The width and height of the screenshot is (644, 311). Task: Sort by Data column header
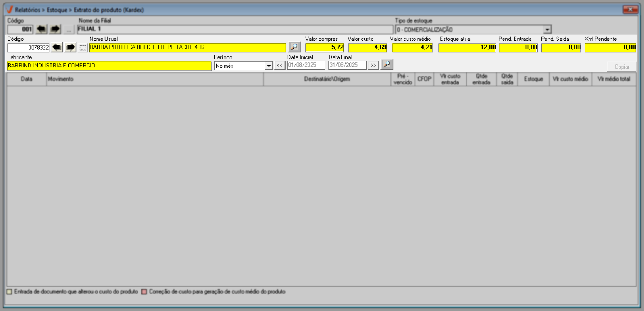point(27,79)
